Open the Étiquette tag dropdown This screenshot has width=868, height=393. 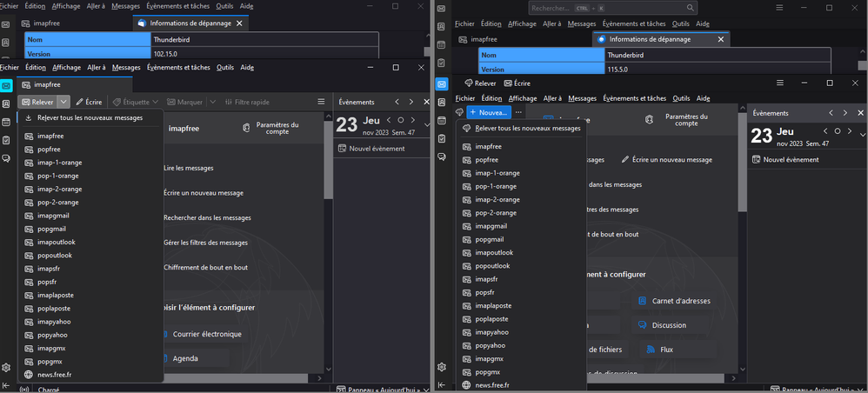pos(136,102)
